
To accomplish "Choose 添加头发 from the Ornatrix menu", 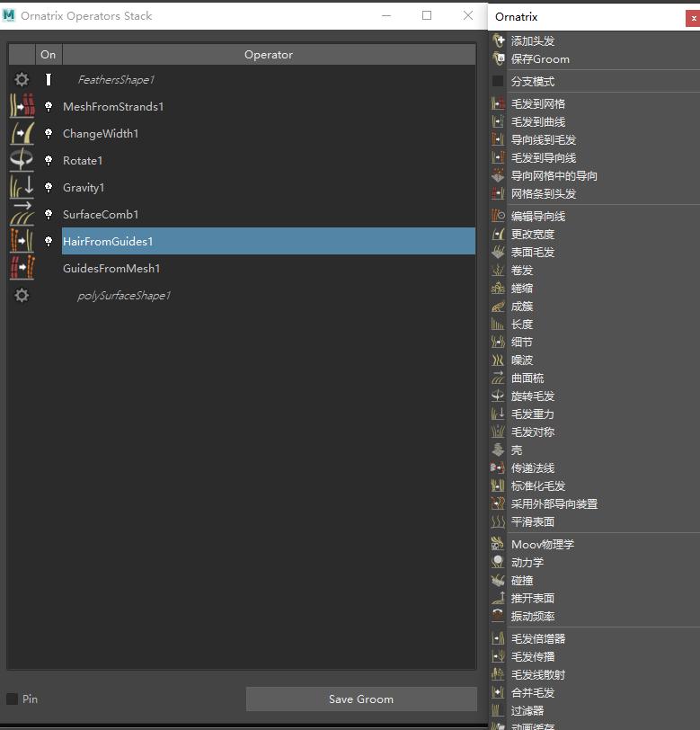I will [x=533, y=41].
